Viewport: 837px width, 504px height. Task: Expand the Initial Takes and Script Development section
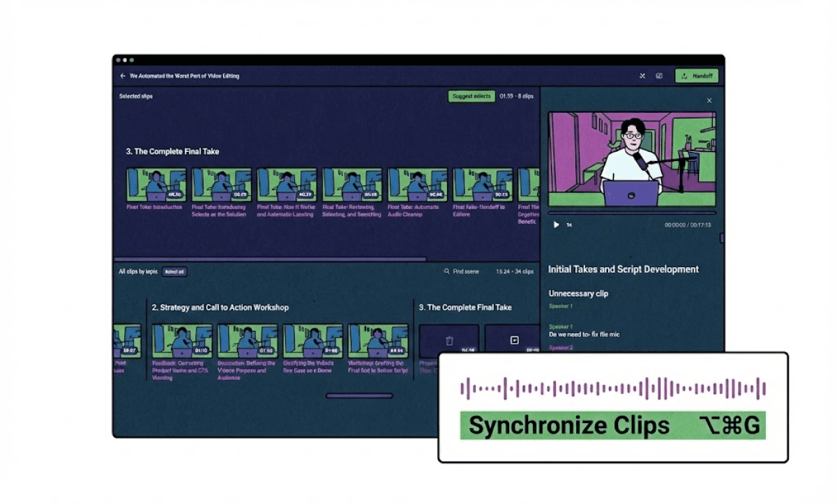(x=624, y=269)
